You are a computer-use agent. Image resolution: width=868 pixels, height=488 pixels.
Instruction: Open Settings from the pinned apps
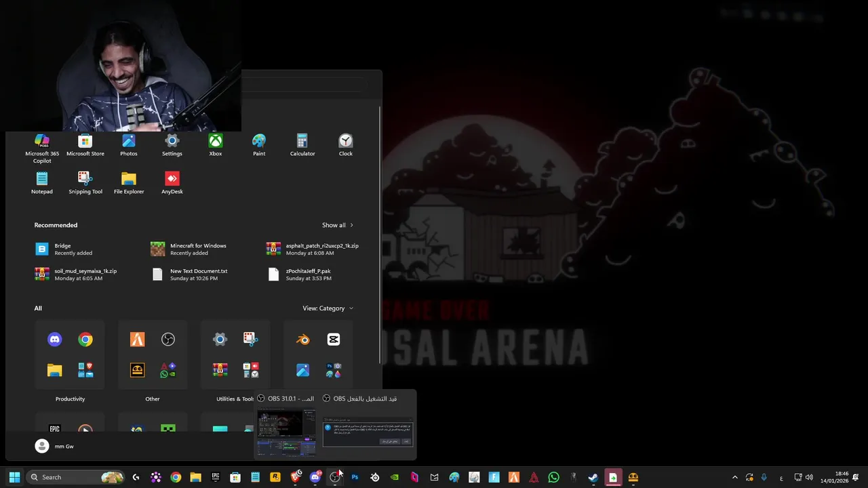172,145
